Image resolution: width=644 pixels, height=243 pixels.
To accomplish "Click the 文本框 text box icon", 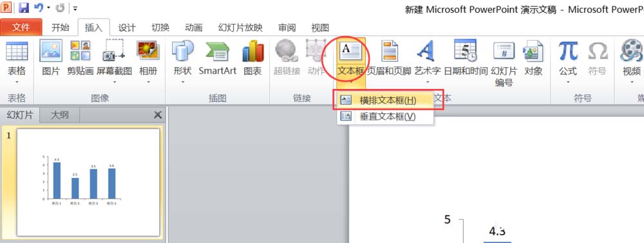I will (350, 52).
